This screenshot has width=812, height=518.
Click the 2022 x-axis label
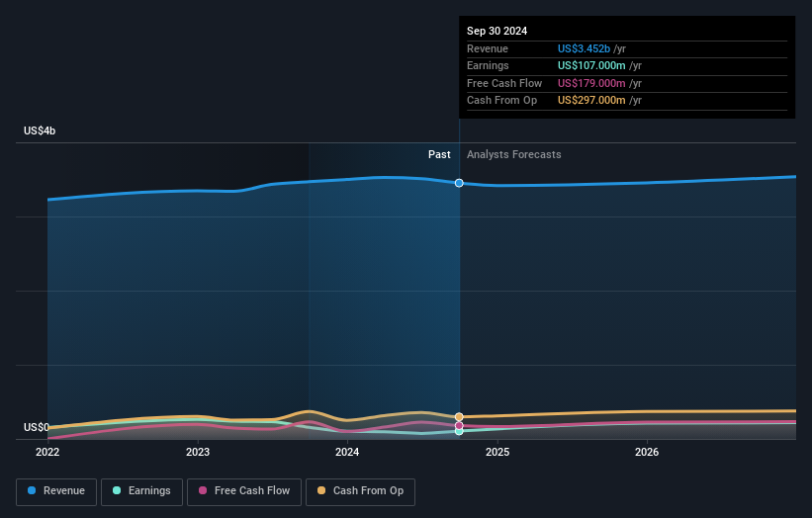pos(47,452)
